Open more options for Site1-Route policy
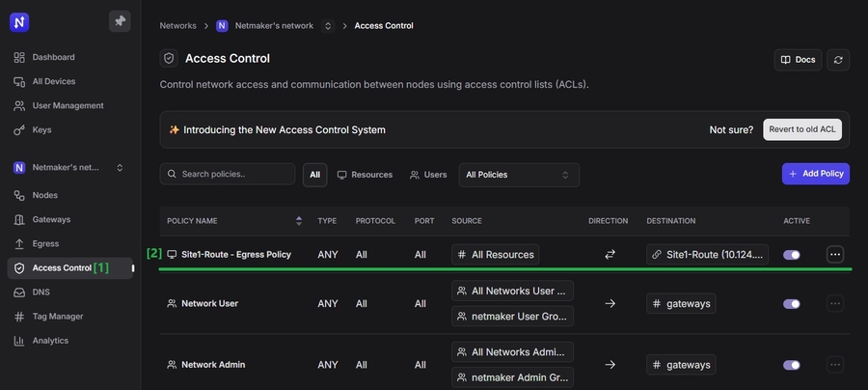The width and height of the screenshot is (868, 390). 835,255
